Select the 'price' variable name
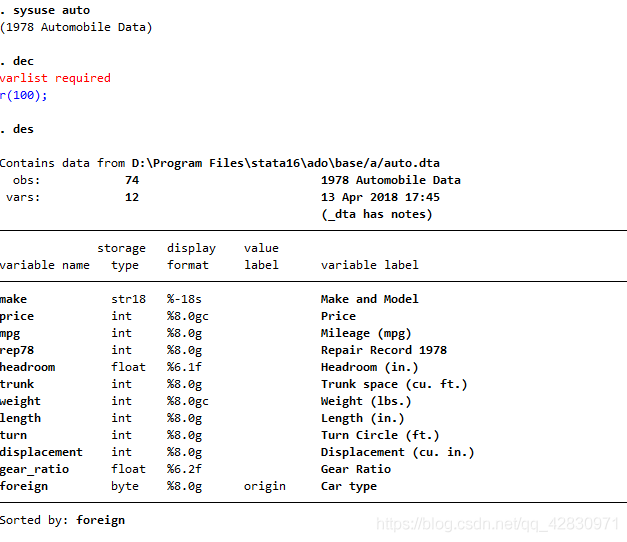The height and width of the screenshot is (542, 627). (x=17, y=316)
